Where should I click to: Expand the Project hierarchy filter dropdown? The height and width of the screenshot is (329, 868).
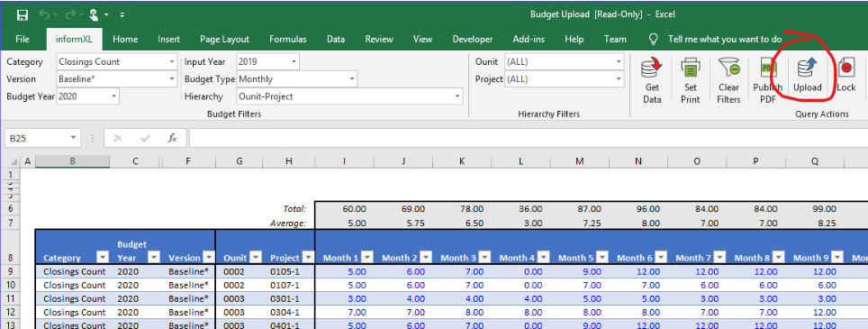pos(619,79)
